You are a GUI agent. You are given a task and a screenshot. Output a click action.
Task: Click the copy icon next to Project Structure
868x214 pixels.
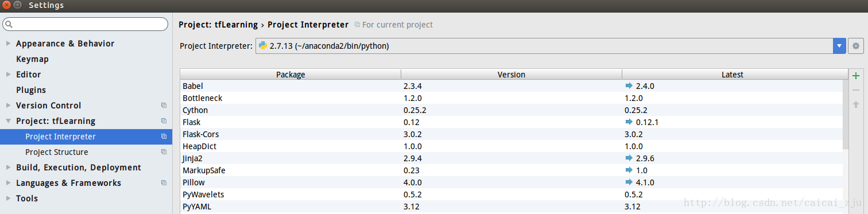(164, 152)
